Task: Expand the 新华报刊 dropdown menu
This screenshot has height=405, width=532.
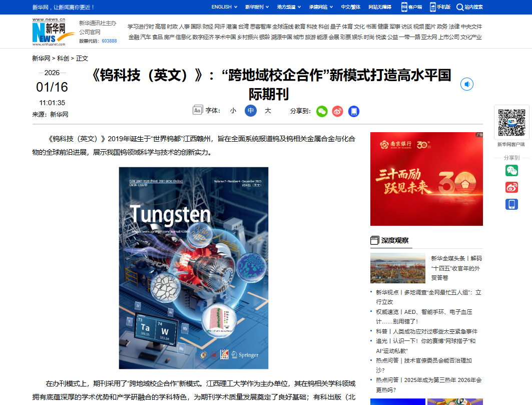Action: click(257, 7)
